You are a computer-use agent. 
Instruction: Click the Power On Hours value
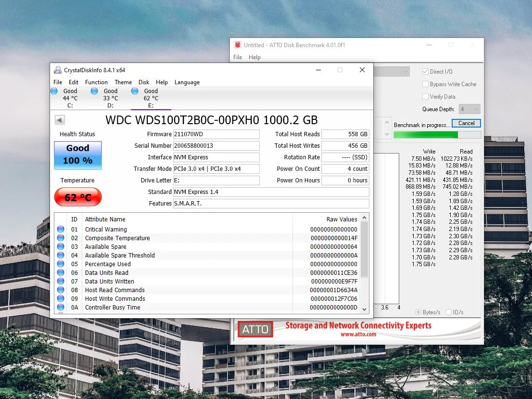coord(345,180)
